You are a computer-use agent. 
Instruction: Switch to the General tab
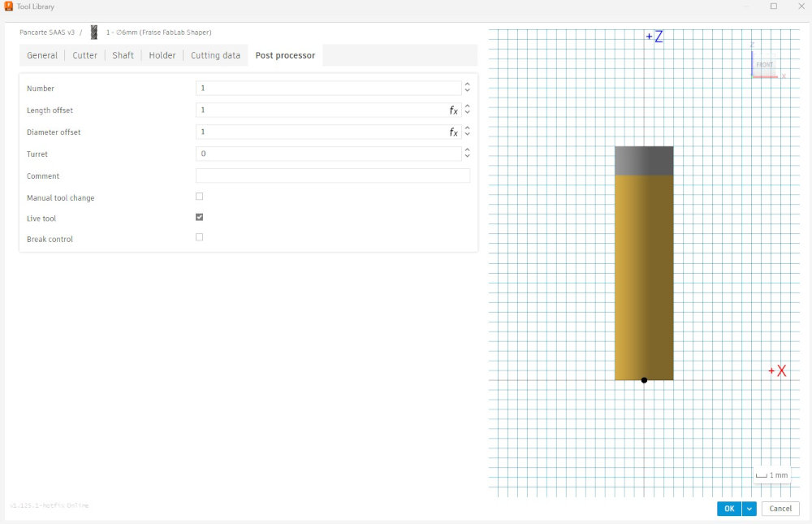click(x=42, y=55)
